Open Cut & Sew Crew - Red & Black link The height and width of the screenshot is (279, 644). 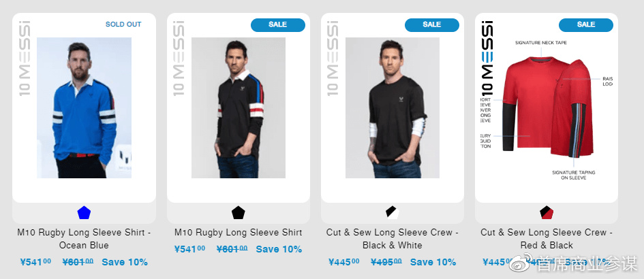pyautogui.click(x=547, y=239)
